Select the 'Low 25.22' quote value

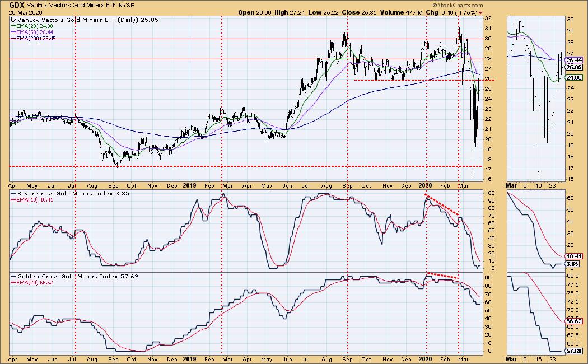pyautogui.click(x=323, y=12)
